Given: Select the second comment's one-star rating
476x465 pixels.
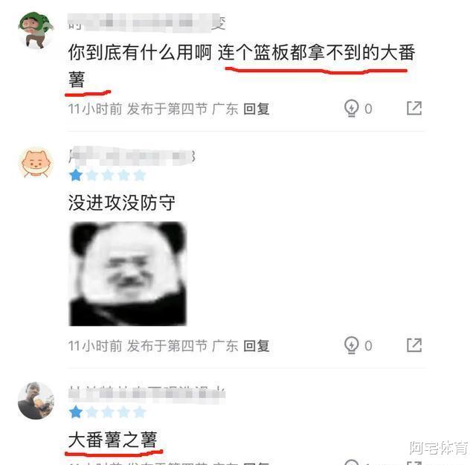Looking at the screenshot, I should [107, 176].
